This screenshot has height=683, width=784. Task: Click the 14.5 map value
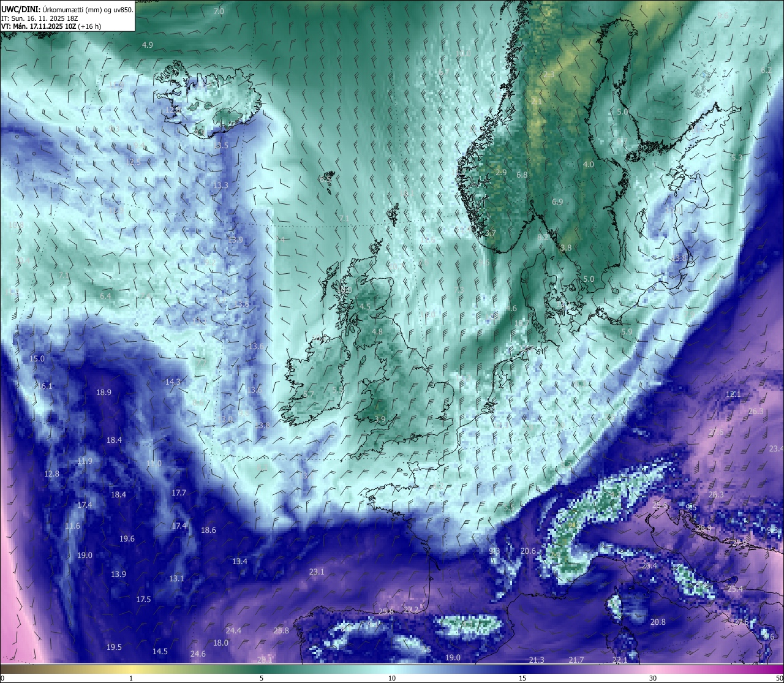pos(160,651)
